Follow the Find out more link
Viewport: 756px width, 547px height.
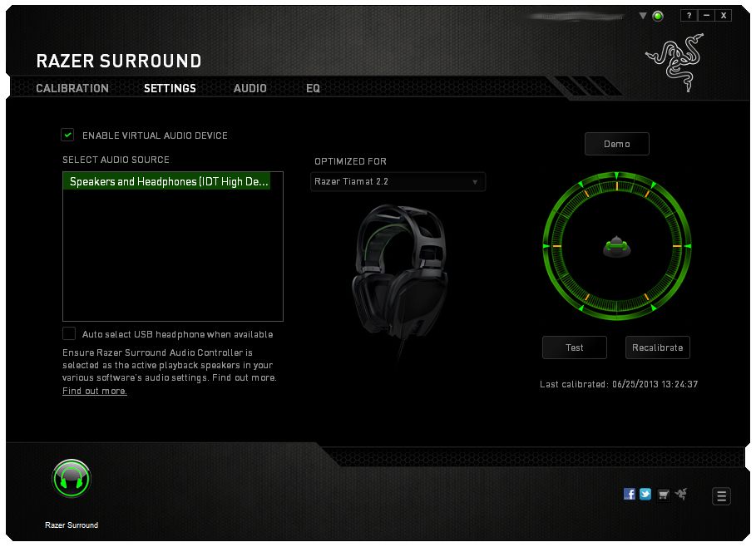click(x=94, y=390)
